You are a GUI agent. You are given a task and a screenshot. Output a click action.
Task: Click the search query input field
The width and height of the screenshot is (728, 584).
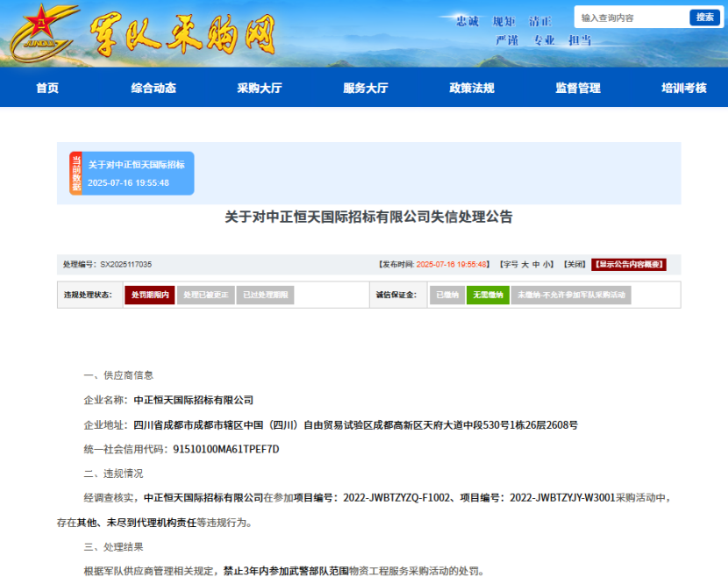(x=632, y=18)
